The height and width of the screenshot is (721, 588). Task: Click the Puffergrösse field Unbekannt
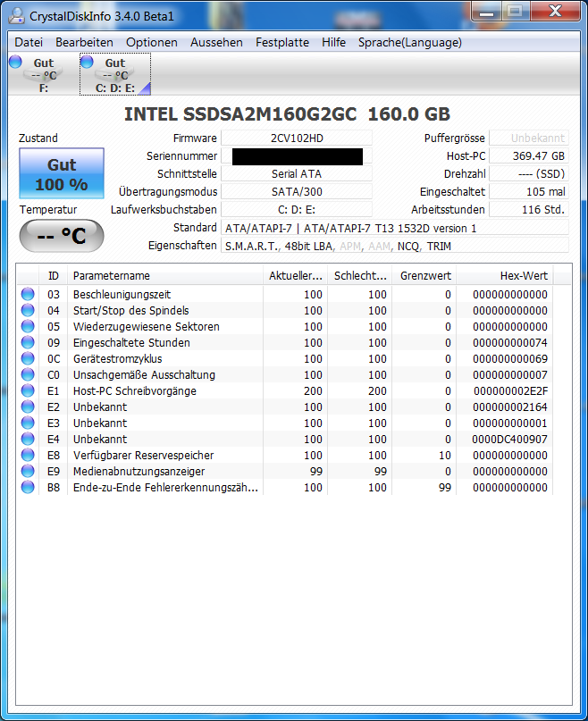(x=529, y=138)
